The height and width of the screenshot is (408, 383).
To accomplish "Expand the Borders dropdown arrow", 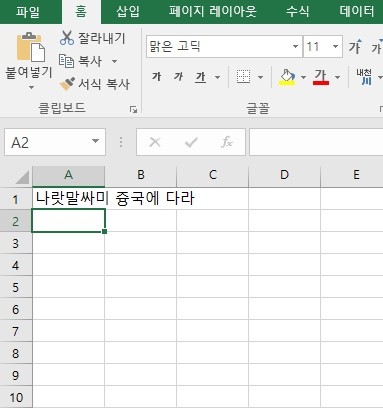I will [x=260, y=78].
